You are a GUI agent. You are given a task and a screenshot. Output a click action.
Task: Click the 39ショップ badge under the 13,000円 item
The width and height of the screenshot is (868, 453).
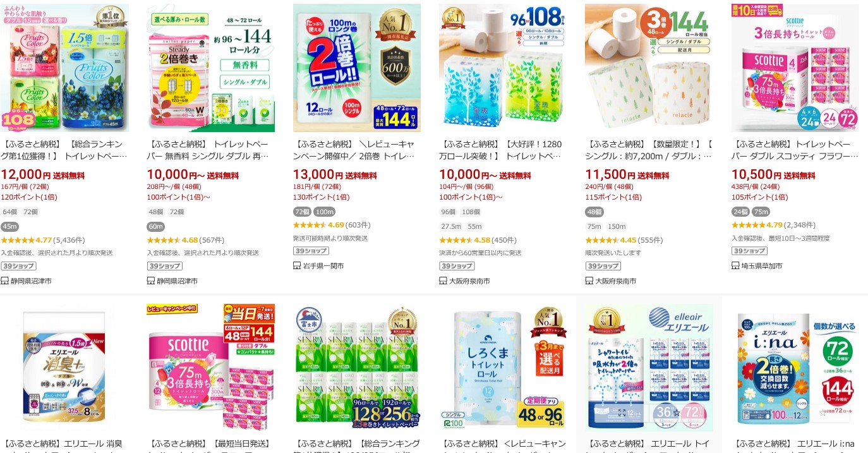310,251
